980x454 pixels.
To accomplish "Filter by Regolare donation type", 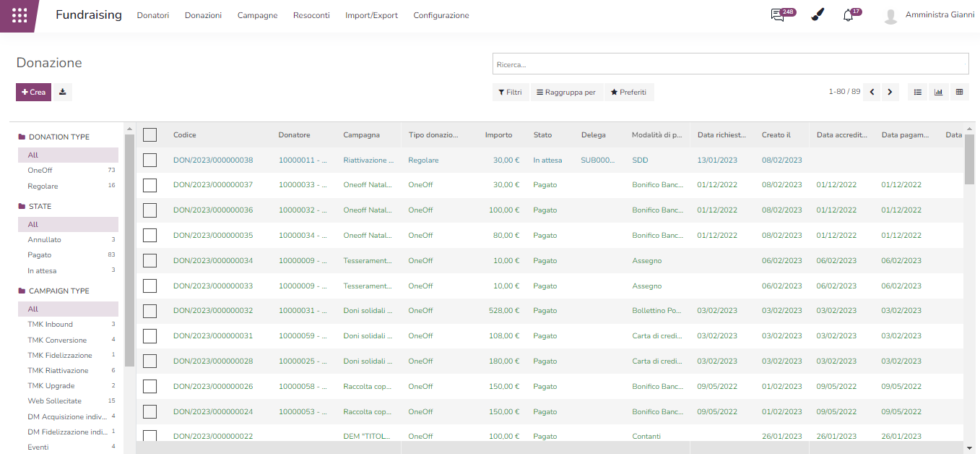I will tap(43, 186).
